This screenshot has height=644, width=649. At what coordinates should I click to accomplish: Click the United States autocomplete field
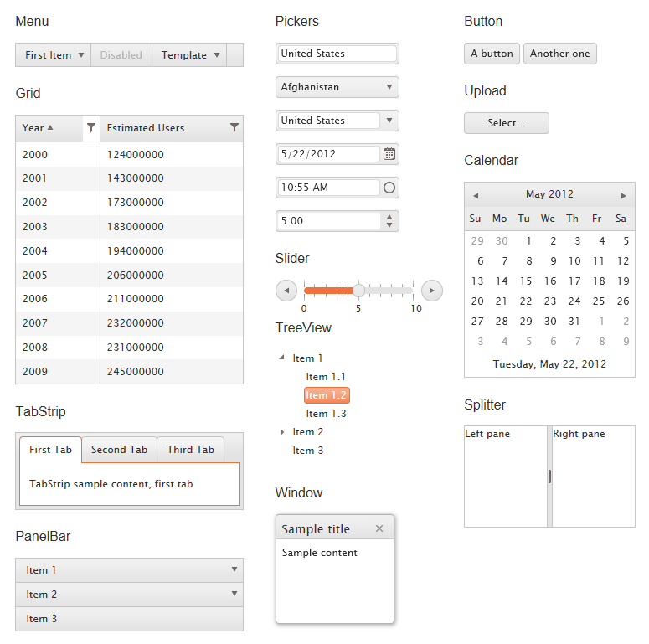[337, 54]
